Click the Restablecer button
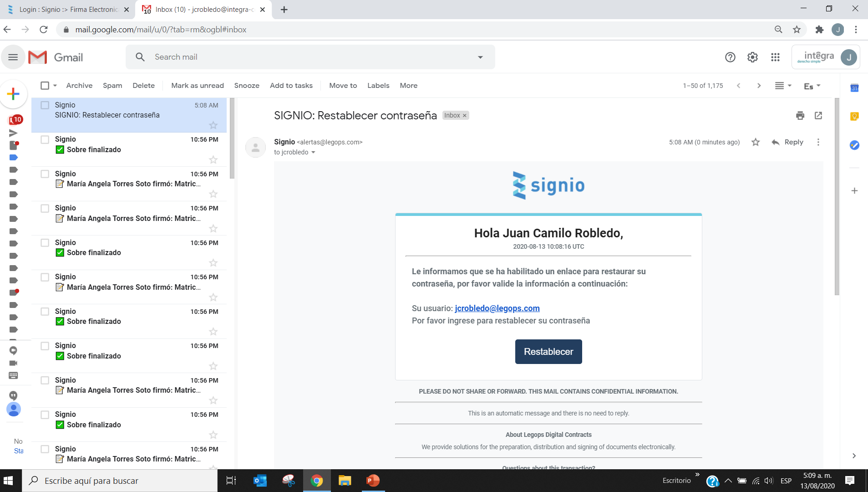This screenshot has width=868, height=492. (x=548, y=352)
